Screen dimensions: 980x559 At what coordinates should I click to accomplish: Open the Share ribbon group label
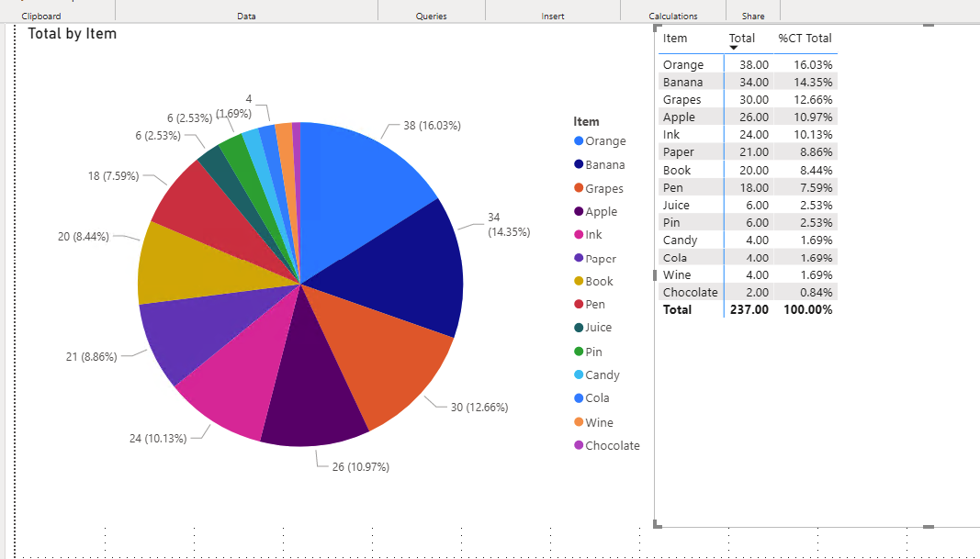click(x=753, y=17)
